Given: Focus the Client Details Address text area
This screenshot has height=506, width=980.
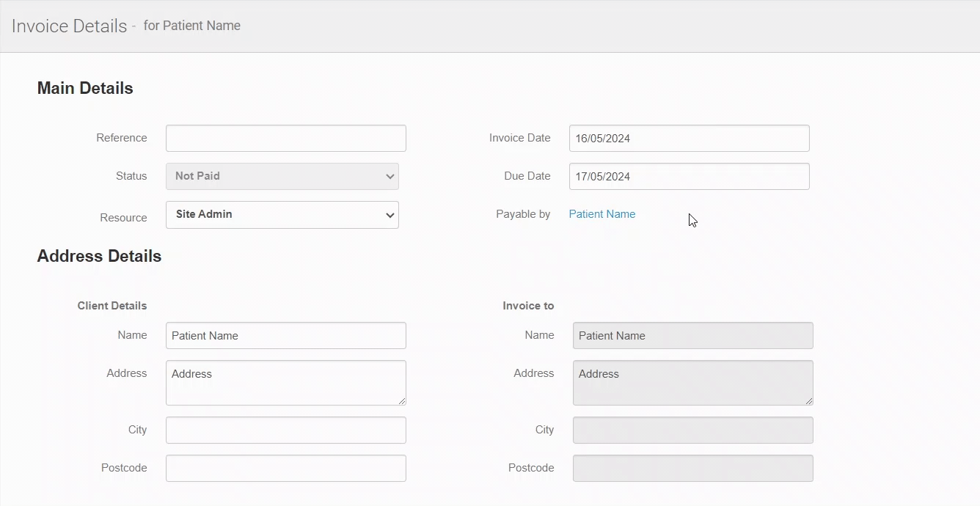Looking at the screenshot, I should 285,382.
